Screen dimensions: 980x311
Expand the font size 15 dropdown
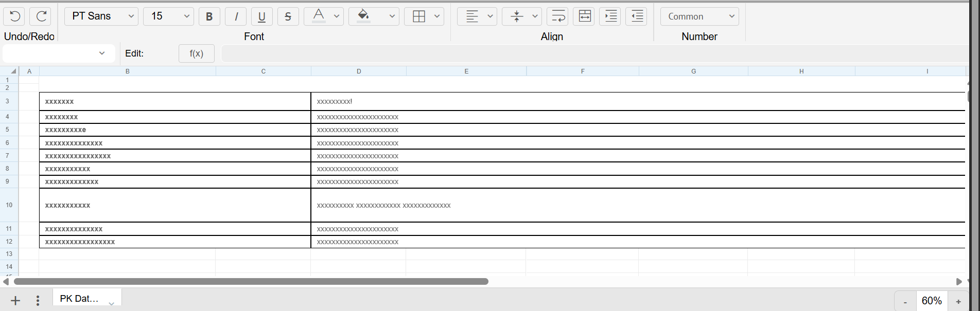(168, 16)
